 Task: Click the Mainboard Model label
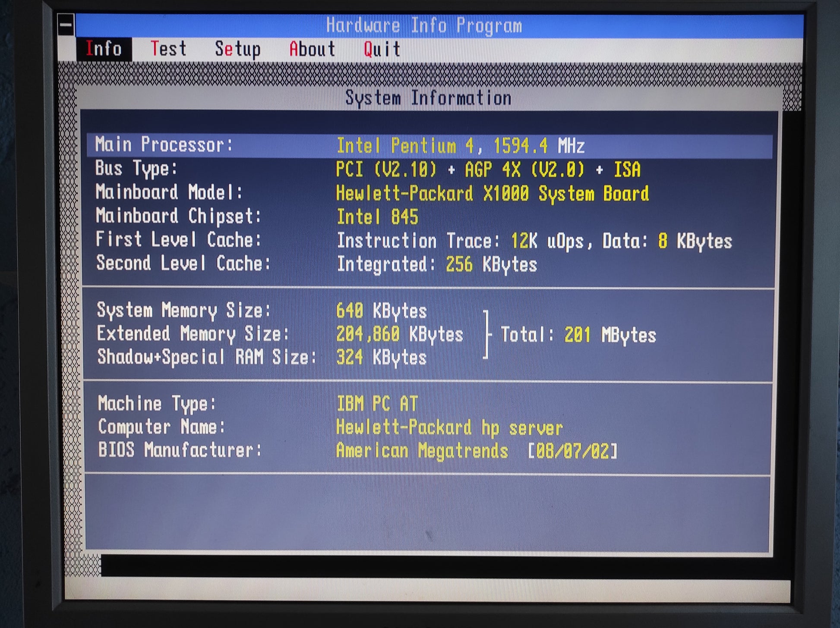tap(169, 192)
